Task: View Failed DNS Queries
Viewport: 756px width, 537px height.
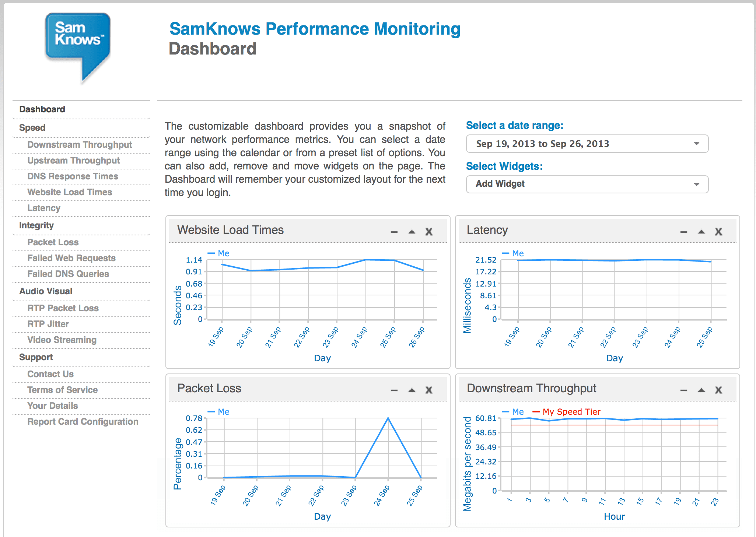Action: click(x=68, y=274)
